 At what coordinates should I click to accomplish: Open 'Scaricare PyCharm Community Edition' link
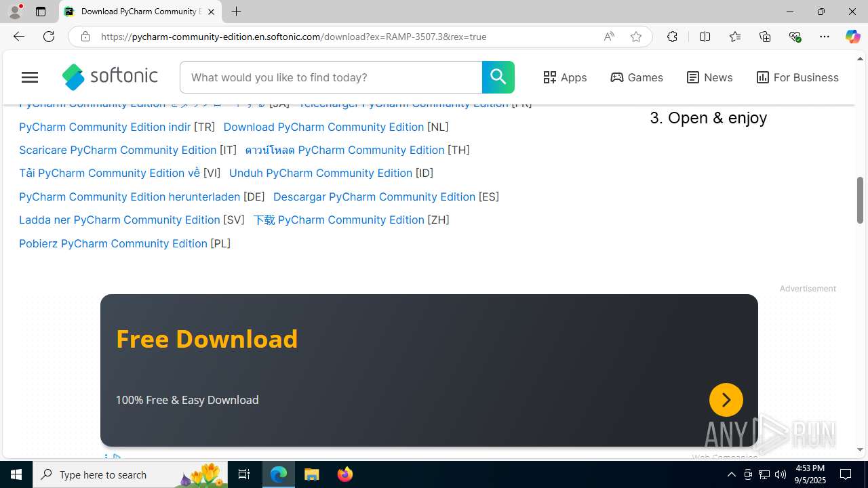coord(117,150)
